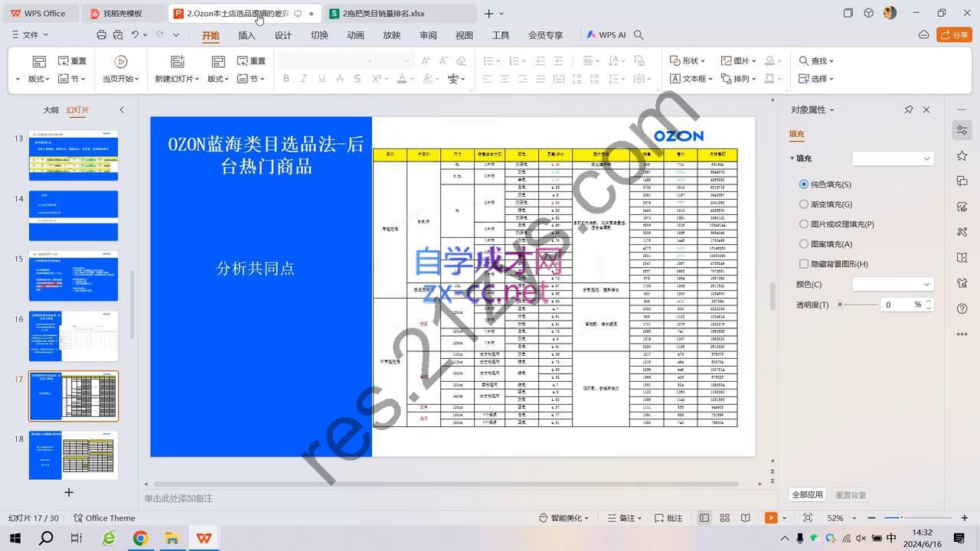Toggle hide background graphics (隐藏背景图形) checkbox

[803, 264]
